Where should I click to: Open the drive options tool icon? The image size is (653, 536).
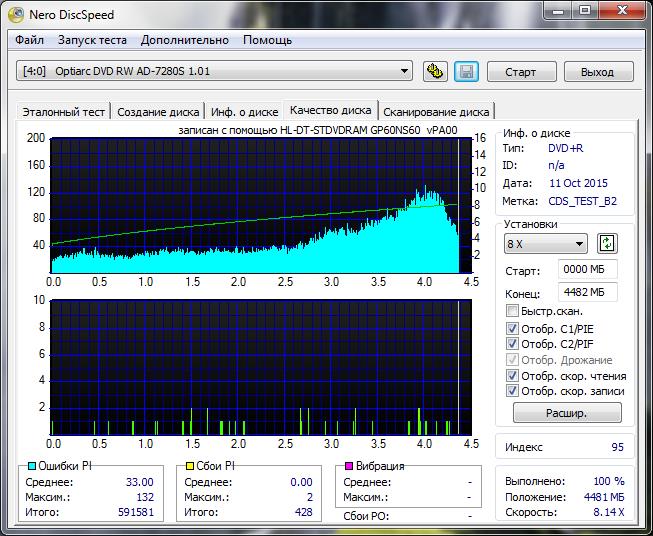[434, 71]
